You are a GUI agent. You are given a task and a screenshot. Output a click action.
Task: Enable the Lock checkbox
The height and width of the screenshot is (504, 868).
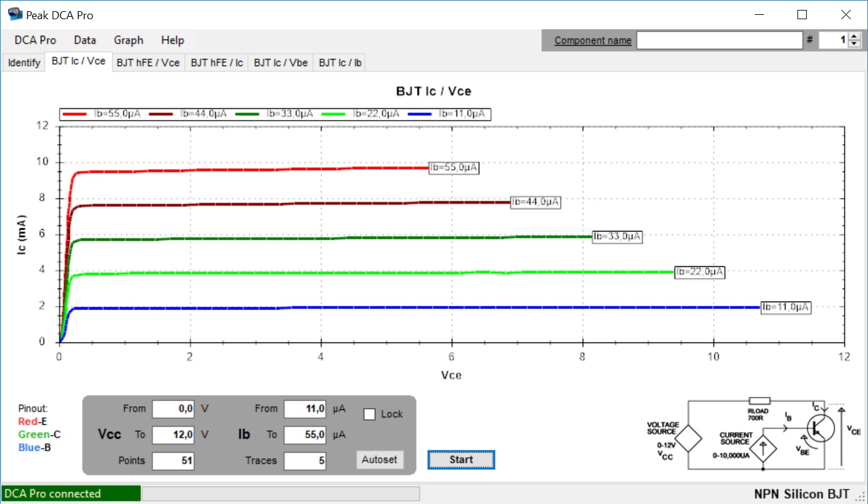369,414
